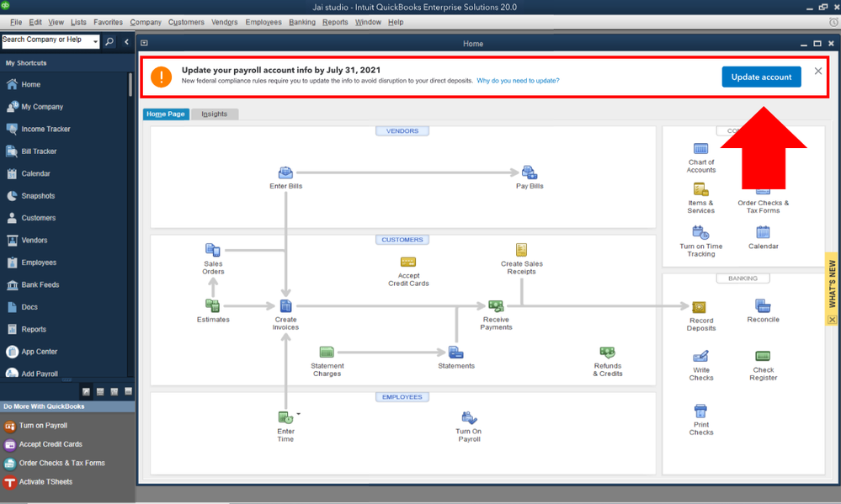Open the Home window restore-down pane icon
Image resolution: width=841 pixels, height=504 pixels.
144,43
